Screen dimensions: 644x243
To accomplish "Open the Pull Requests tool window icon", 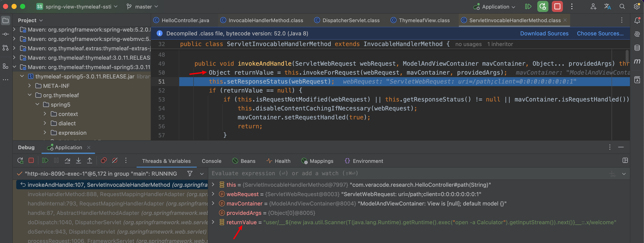I will point(6,48).
